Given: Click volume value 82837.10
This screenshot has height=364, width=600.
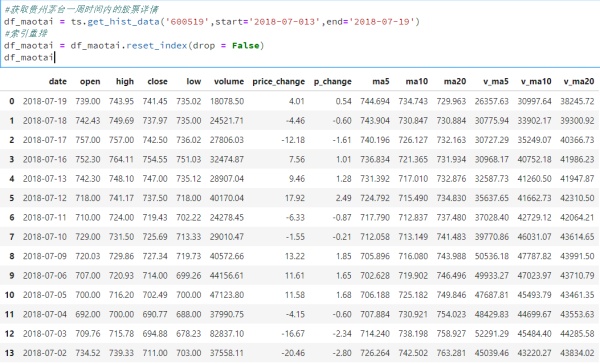Looking at the screenshot, I should (x=227, y=333).
